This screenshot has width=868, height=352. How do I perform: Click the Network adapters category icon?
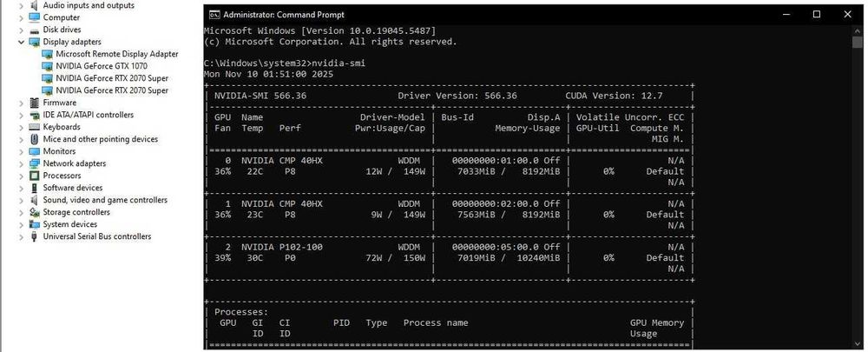point(35,163)
